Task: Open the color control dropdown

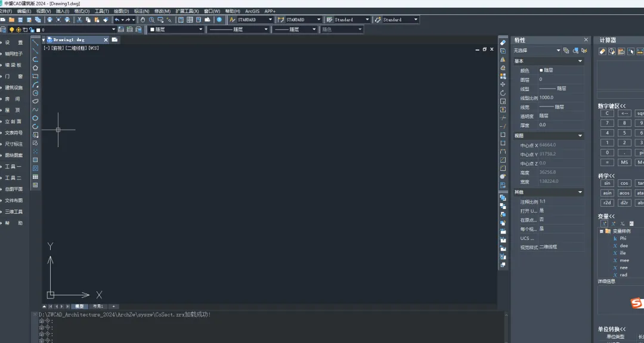Action: 200,30
